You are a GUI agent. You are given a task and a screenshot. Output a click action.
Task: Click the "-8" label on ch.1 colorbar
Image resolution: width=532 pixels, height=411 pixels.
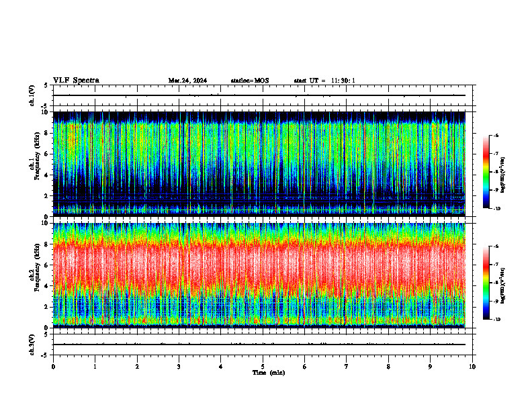(496, 172)
